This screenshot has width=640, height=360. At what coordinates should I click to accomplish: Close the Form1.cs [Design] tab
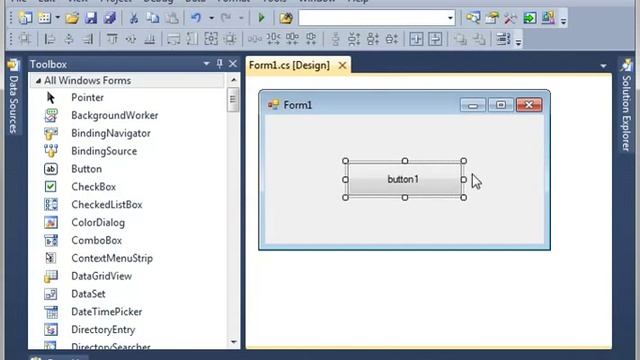342,65
